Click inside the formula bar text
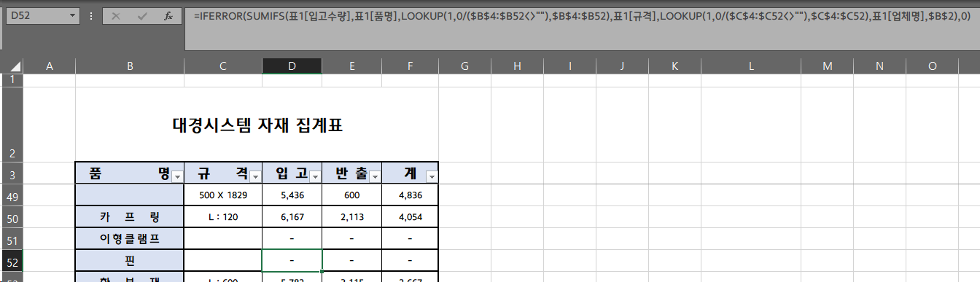 pos(581,15)
